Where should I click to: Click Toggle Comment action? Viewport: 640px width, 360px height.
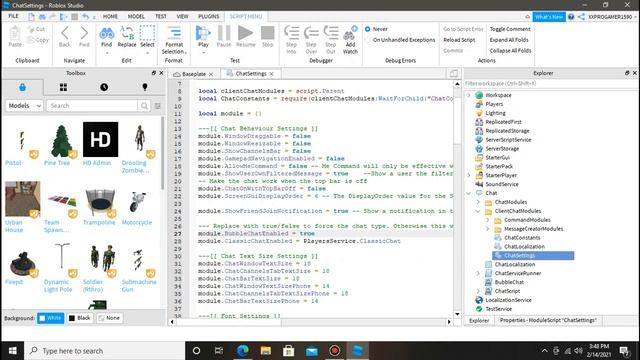510,29
